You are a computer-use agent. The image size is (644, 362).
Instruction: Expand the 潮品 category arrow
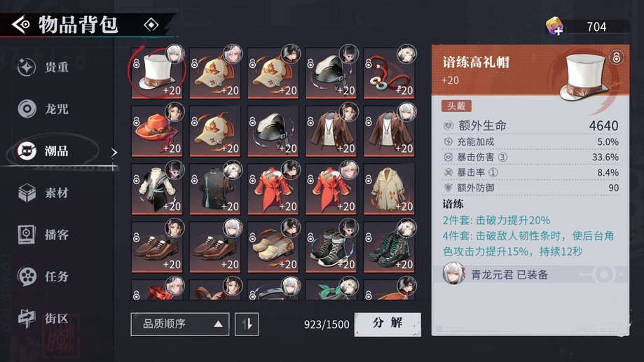point(114,152)
